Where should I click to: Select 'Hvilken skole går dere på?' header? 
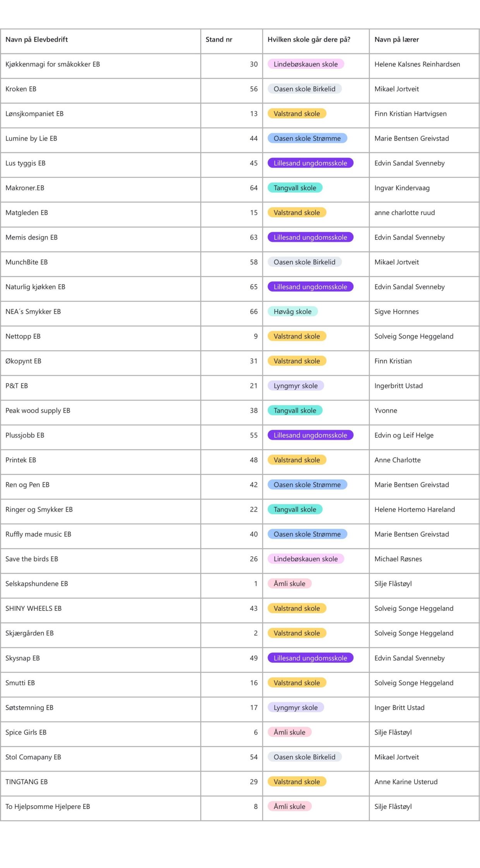click(309, 39)
